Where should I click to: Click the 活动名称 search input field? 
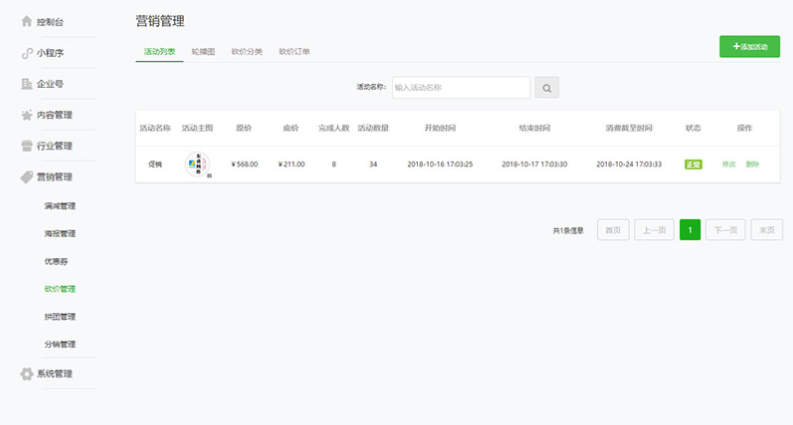point(460,88)
